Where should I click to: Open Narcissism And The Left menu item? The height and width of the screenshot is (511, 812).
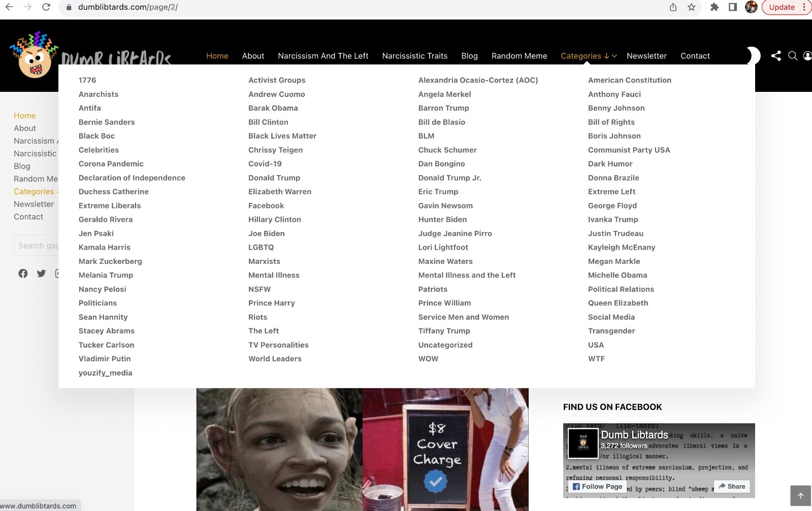(323, 56)
